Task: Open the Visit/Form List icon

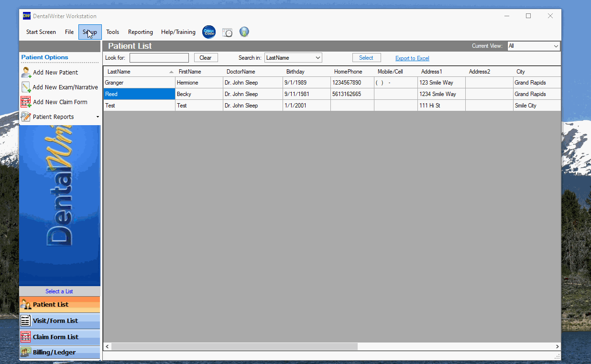Action: (26, 321)
